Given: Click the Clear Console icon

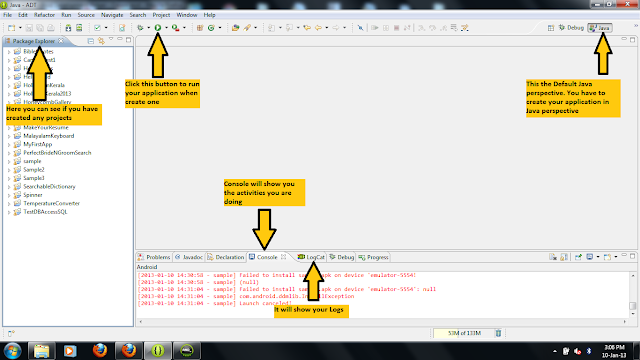Looking at the screenshot, I should (553, 257).
